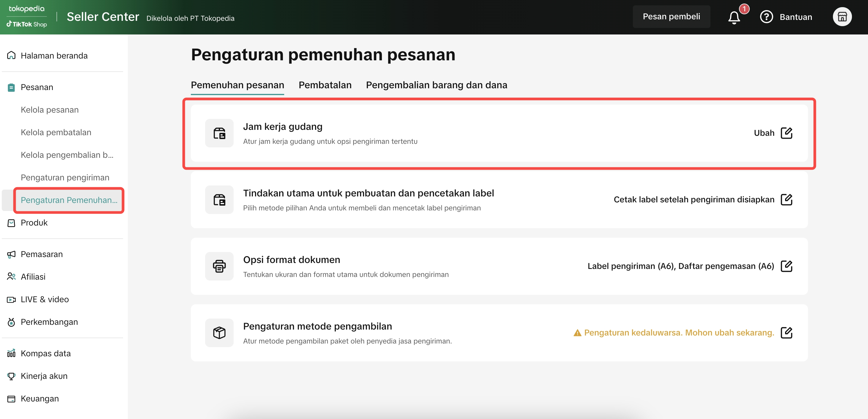Viewport: 868px width, 419px height.
Task: Click the printer icon in Opsi format dokumen
Action: (x=219, y=266)
